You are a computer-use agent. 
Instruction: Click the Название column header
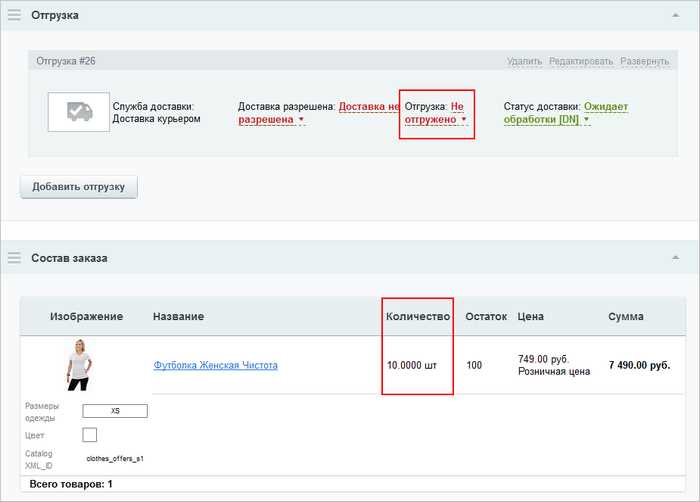(x=179, y=316)
